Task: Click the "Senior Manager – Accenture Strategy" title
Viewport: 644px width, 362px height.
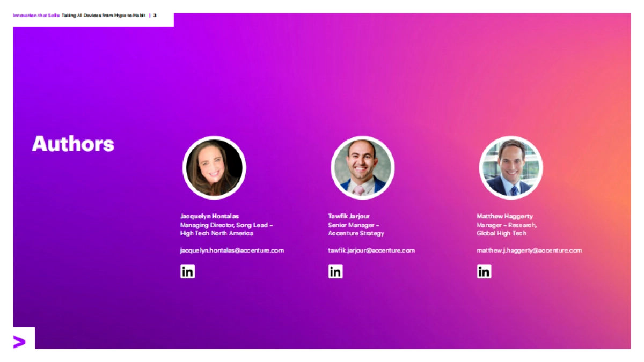Action: [x=356, y=229]
